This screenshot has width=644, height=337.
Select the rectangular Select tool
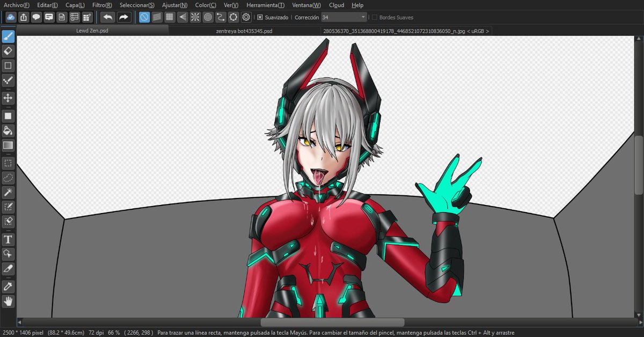click(x=8, y=163)
